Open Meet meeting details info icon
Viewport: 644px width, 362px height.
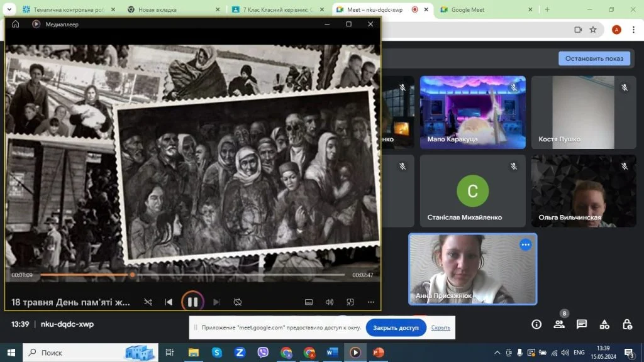[536, 324]
